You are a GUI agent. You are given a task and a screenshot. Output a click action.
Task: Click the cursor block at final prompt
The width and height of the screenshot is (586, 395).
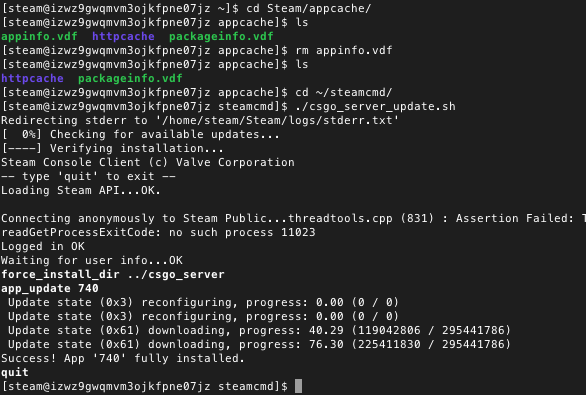[298, 386]
